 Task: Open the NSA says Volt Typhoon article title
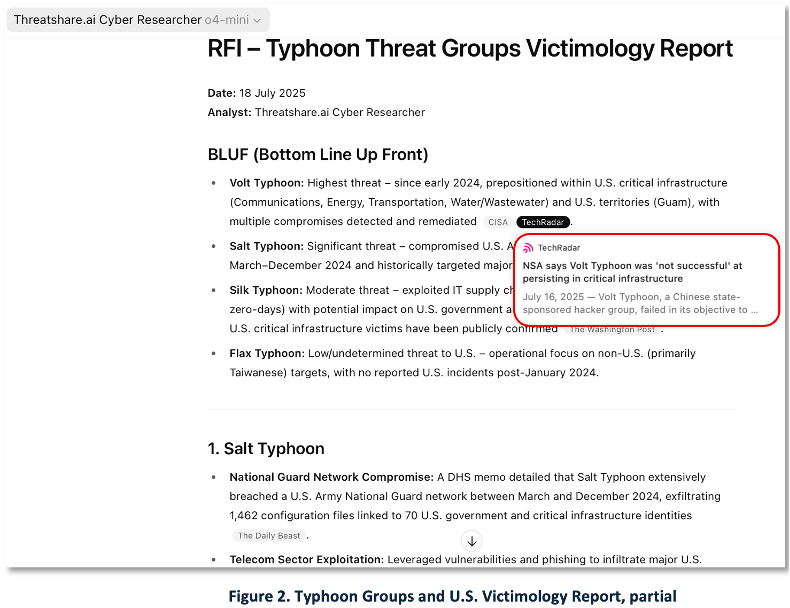(x=632, y=272)
